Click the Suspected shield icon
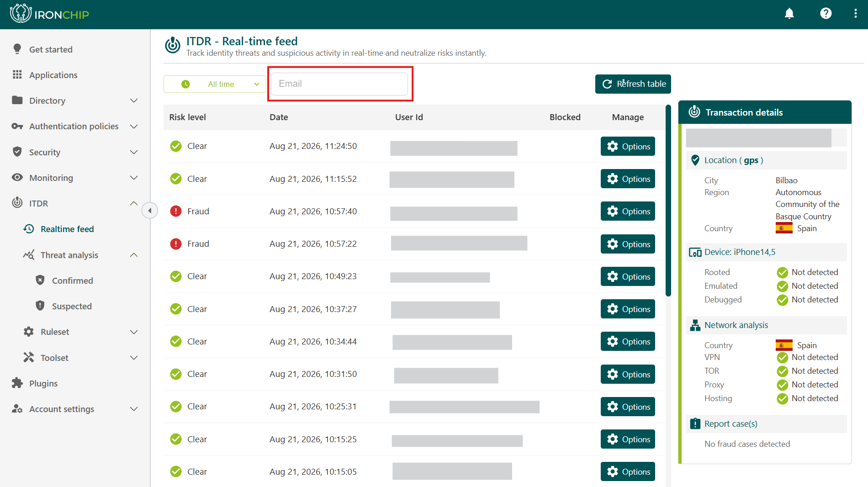The height and width of the screenshot is (487, 868). [x=40, y=306]
